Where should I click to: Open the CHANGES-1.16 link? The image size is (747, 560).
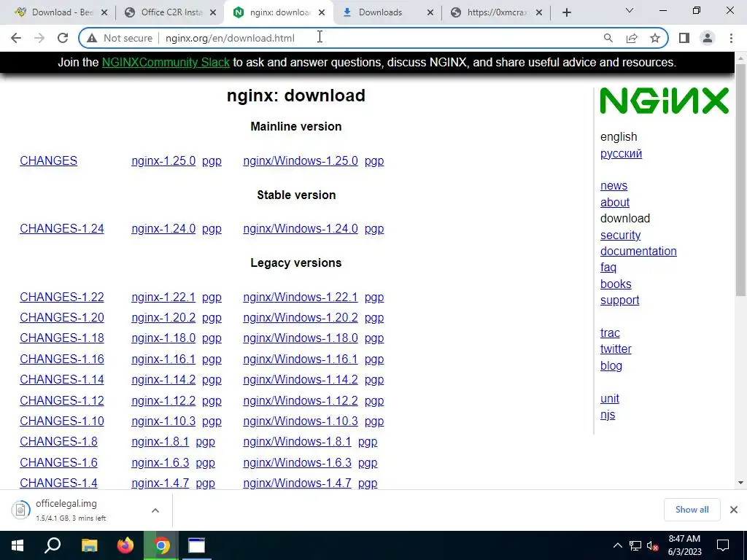pyautogui.click(x=62, y=359)
